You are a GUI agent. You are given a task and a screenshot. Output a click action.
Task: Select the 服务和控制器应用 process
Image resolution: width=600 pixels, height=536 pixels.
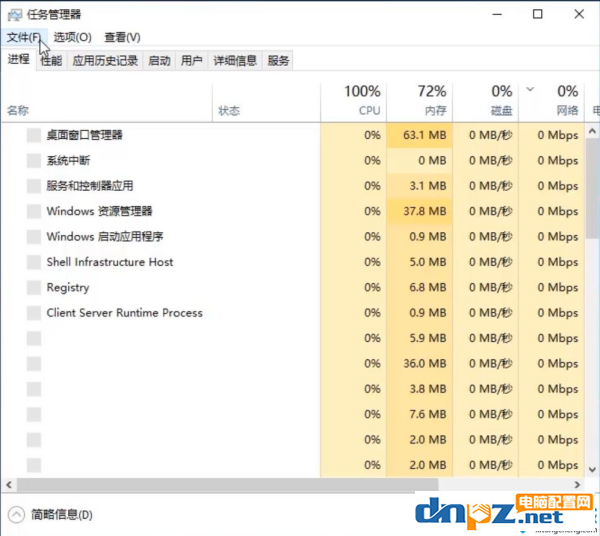[292, 186]
